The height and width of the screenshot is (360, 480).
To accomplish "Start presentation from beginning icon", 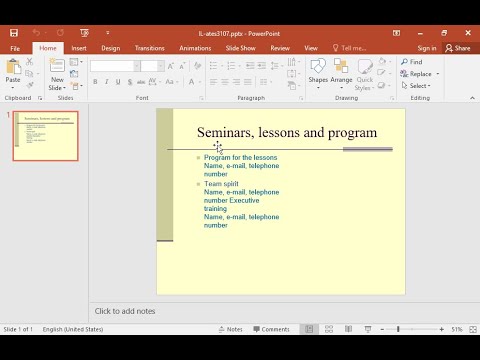I will (84, 33).
